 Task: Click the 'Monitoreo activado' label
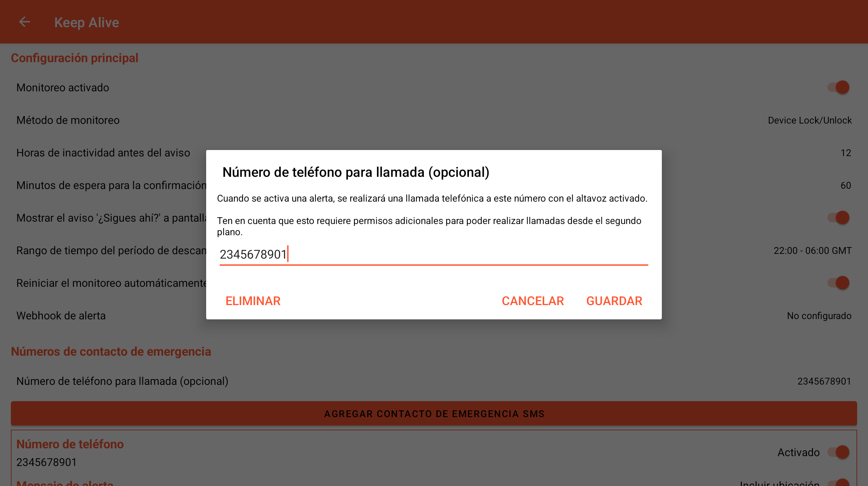(x=63, y=88)
